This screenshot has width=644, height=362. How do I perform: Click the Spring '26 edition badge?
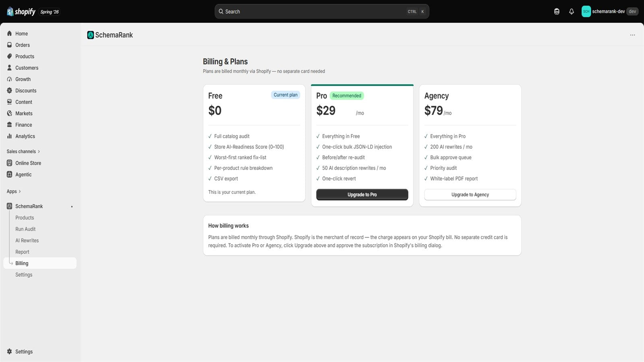pyautogui.click(x=50, y=12)
